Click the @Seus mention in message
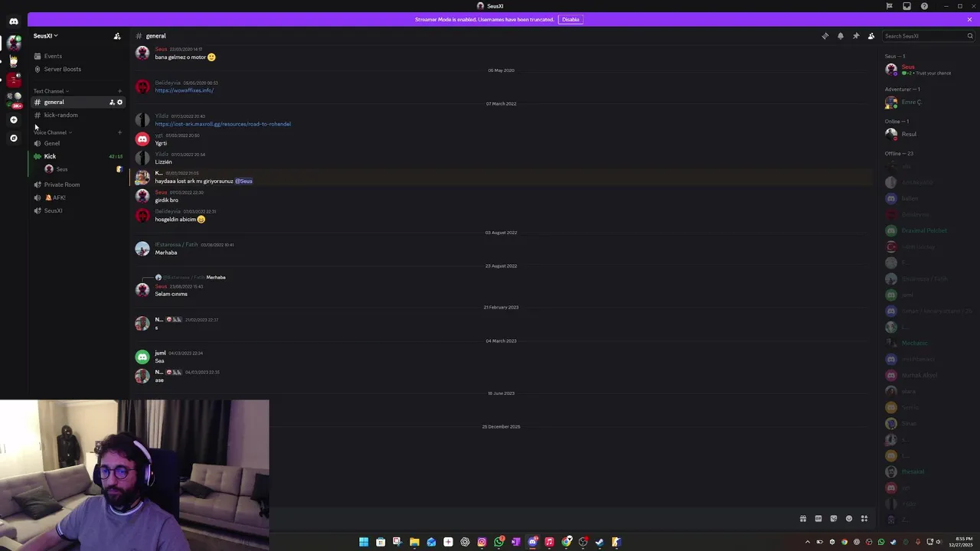This screenshot has height=551, width=980. [243, 181]
